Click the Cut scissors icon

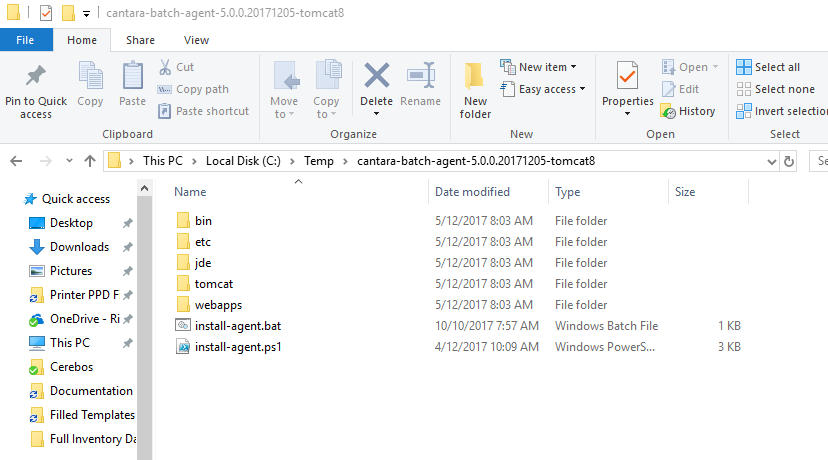click(166, 67)
